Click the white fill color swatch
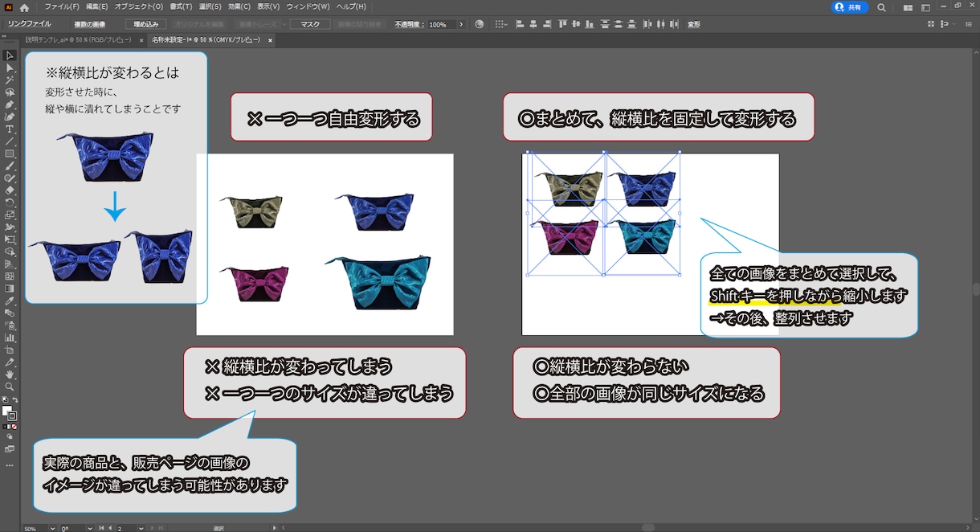The height and width of the screenshot is (532, 980). point(7,411)
